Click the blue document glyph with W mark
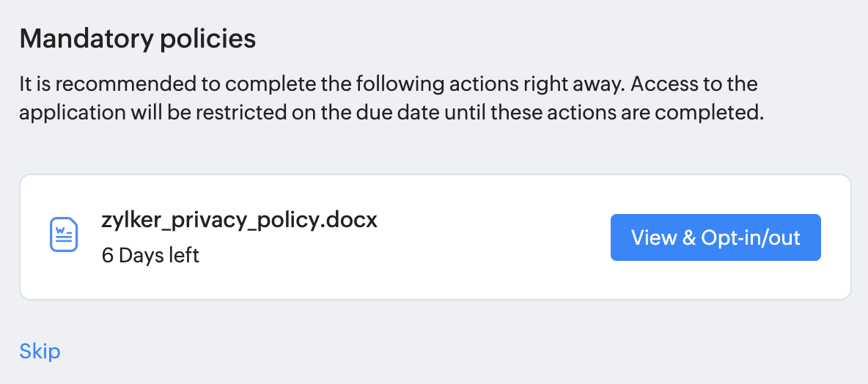Screen dimensions: 868x384 [x=64, y=236]
